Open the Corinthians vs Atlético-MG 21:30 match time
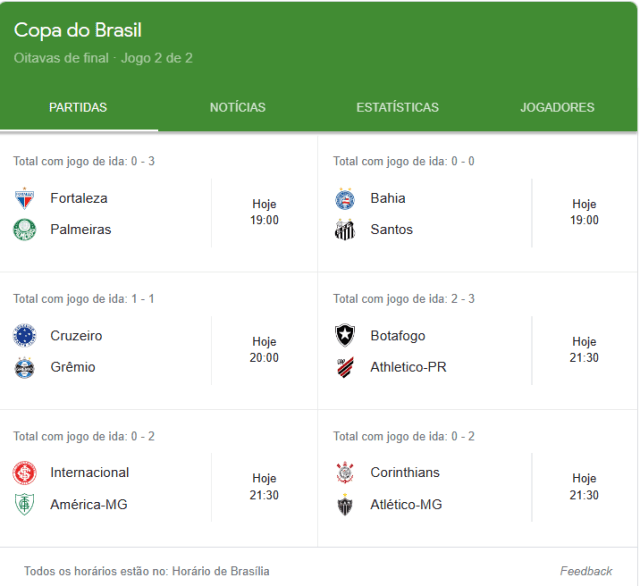 pos(585,487)
